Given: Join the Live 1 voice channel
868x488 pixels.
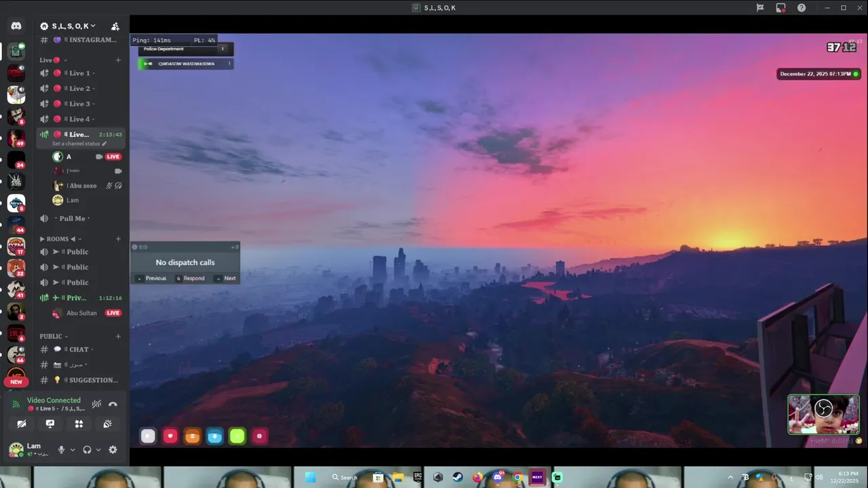Looking at the screenshot, I should pyautogui.click(x=81, y=73).
